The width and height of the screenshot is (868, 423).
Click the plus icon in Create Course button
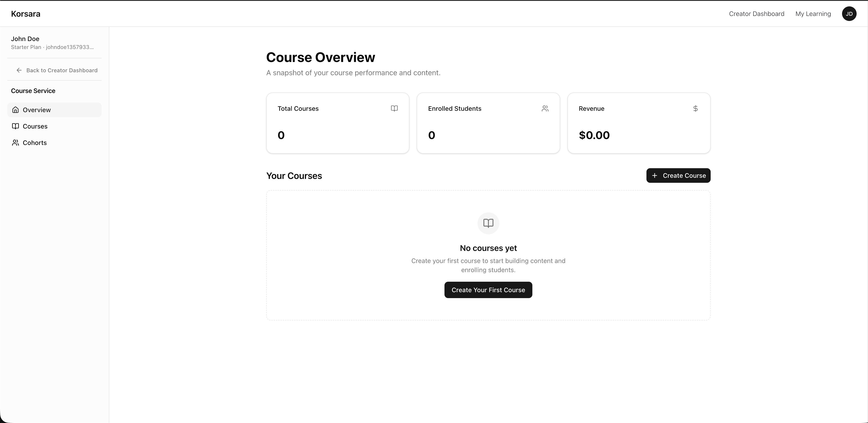[654, 175]
